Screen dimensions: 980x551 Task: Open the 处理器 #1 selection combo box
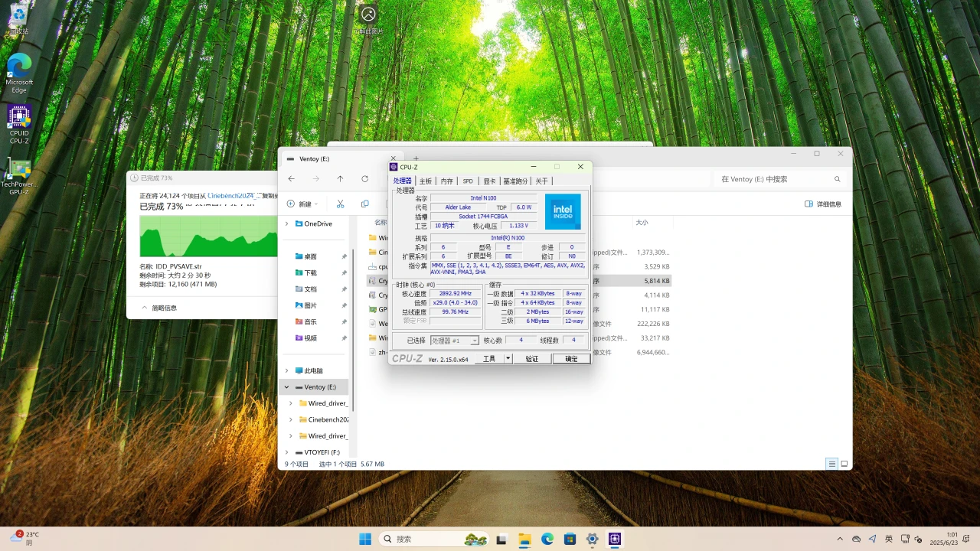[x=454, y=341]
